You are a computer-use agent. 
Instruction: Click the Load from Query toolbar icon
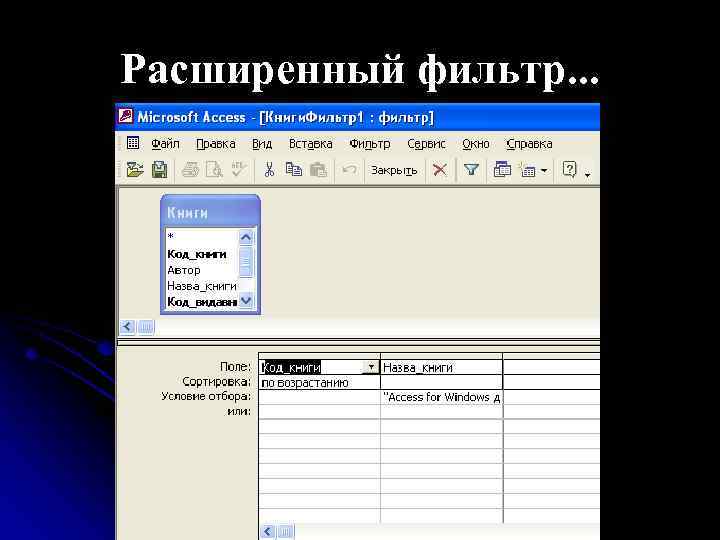tap(135, 170)
